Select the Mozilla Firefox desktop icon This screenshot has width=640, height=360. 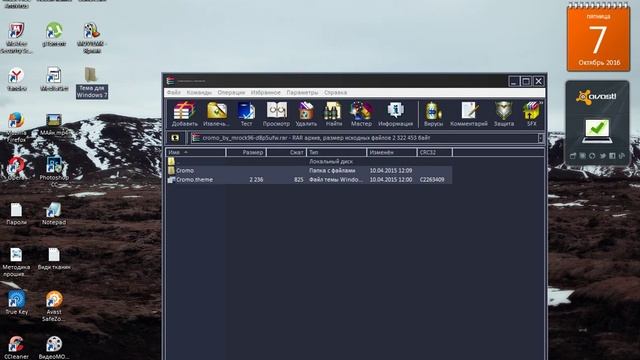pos(16,127)
